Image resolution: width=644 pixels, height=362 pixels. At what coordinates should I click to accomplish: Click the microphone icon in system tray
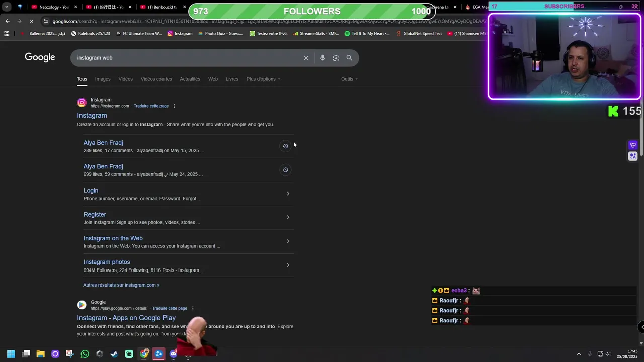coord(590,354)
